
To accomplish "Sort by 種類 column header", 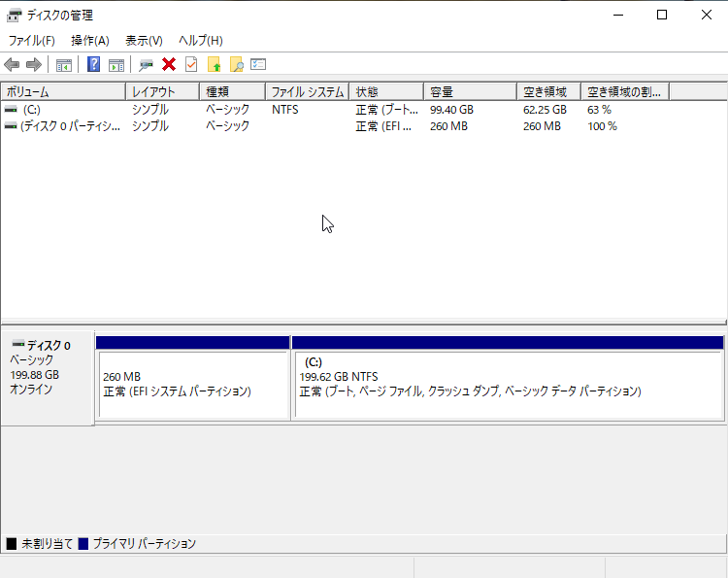I will pos(233,92).
